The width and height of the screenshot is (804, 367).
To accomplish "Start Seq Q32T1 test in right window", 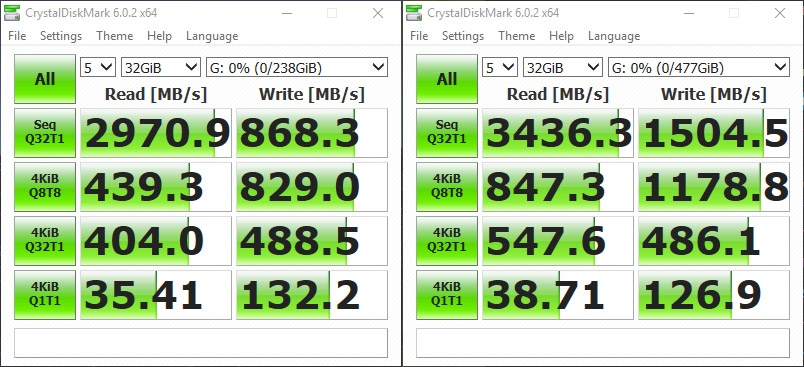I will tap(447, 133).
